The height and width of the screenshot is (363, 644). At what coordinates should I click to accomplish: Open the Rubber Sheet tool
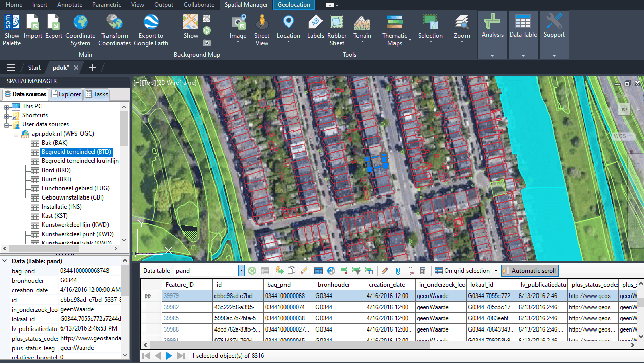point(337,29)
